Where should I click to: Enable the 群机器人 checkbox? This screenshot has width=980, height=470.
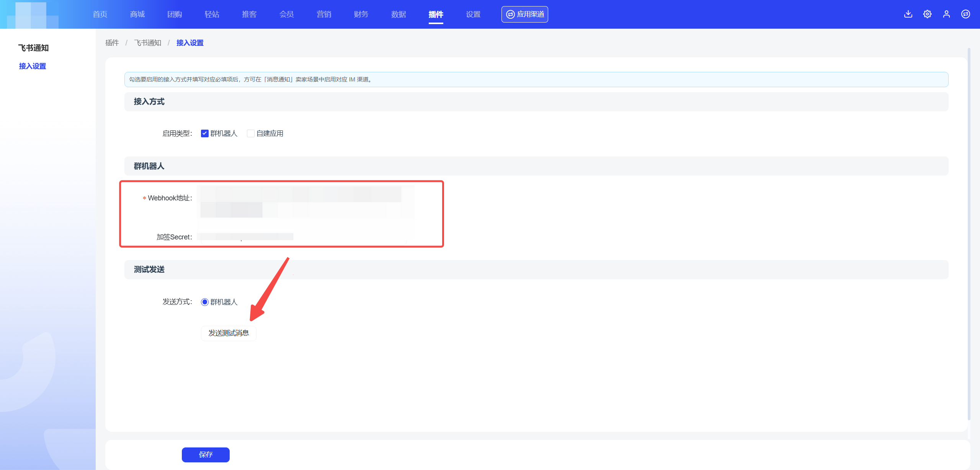tap(205, 133)
